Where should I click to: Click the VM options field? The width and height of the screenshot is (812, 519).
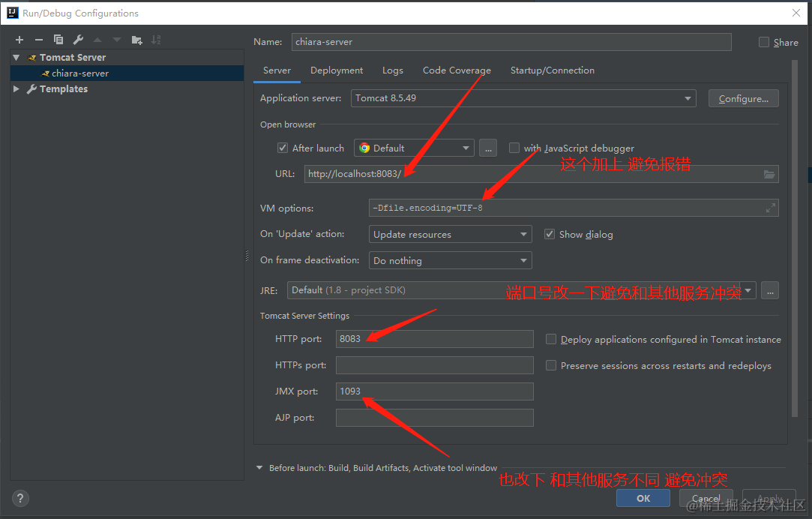click(574, 208)
